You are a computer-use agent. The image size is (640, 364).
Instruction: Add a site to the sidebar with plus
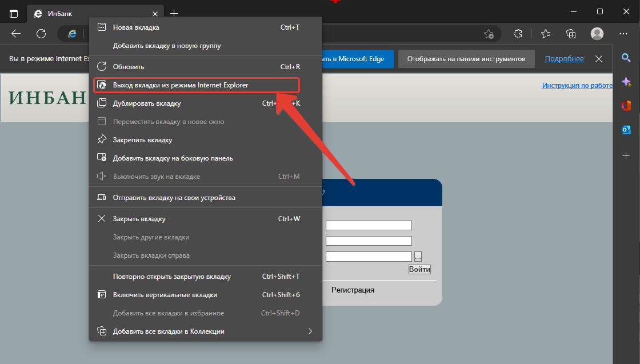[x=626, y=155]
